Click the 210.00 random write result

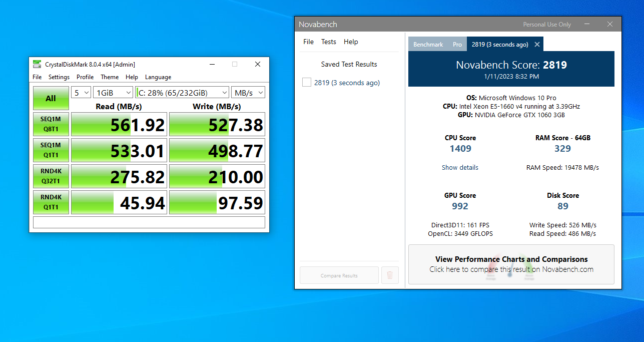217,176
